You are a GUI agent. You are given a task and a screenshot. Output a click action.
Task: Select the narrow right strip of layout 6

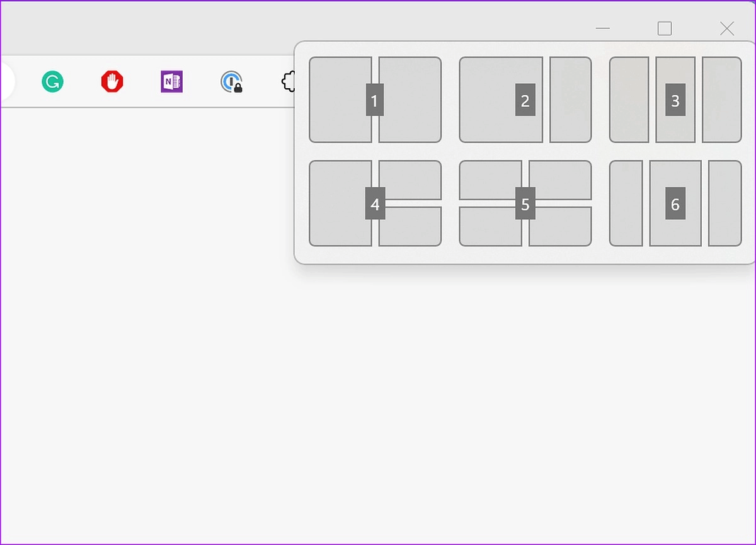725,203
